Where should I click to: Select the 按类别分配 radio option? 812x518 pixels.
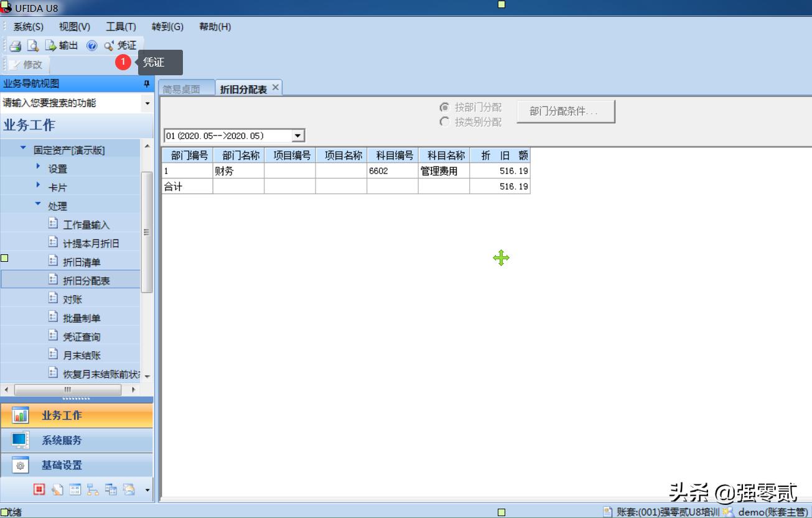coord(446,122)
